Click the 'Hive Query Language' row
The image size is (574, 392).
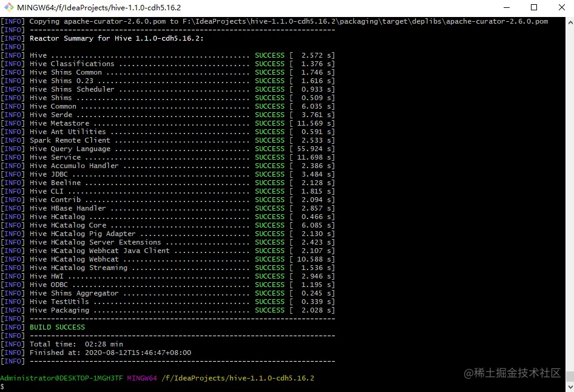167,149
